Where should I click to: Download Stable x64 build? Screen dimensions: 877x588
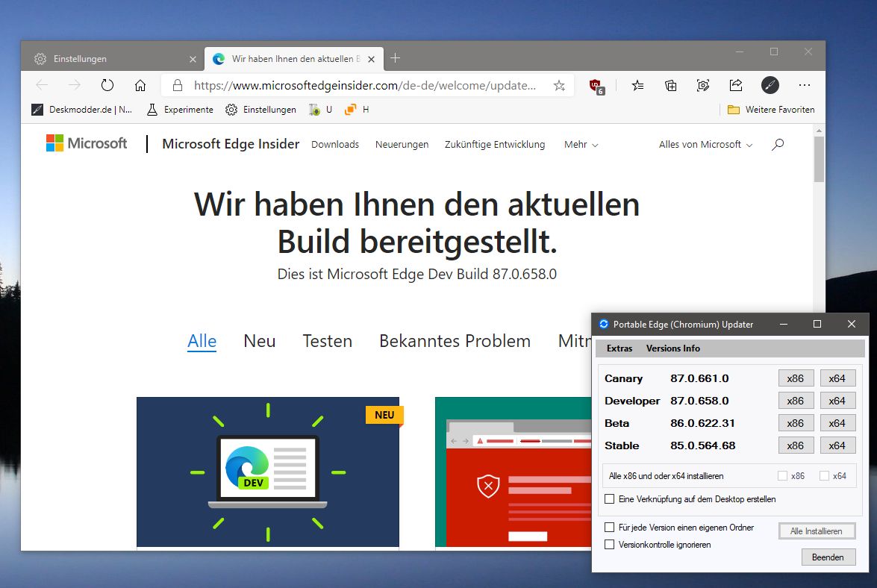pyautogui.click(x=837, y=445)
